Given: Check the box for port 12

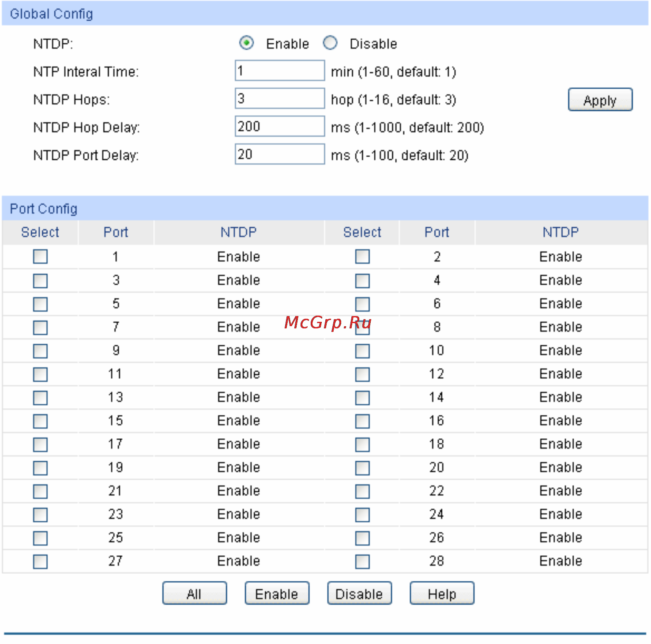Looking at the screenshot, I should click(x=362, y=374).
